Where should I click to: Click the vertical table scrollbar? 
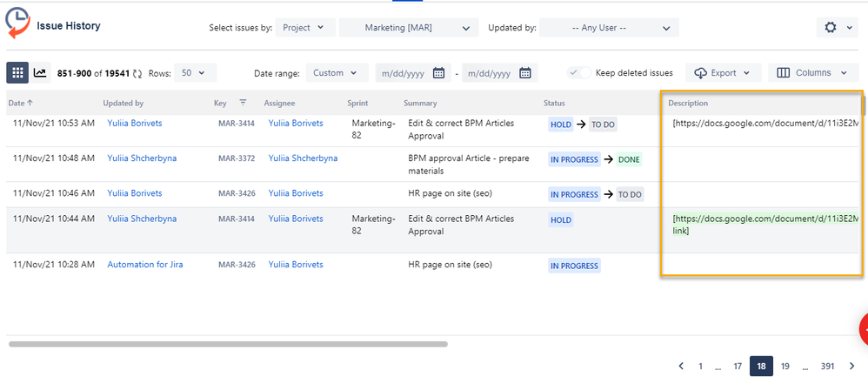click(x=863, y=107)
